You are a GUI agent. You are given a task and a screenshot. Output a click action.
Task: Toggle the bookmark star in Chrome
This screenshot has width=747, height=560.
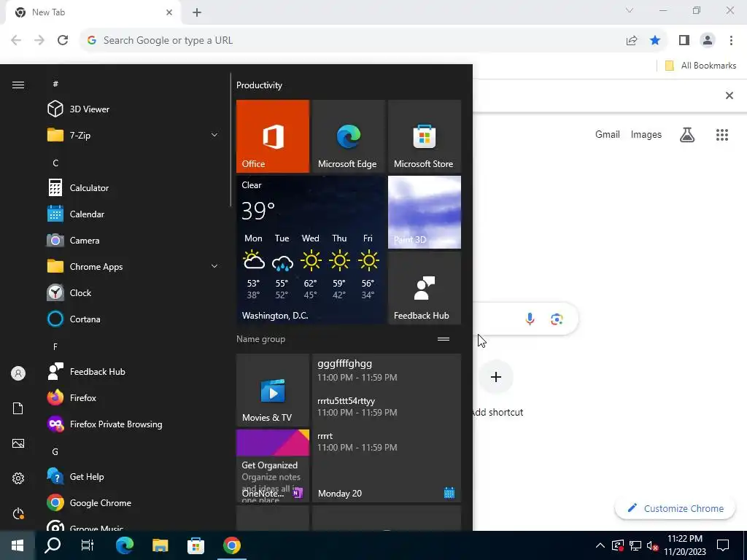(655, 41)
